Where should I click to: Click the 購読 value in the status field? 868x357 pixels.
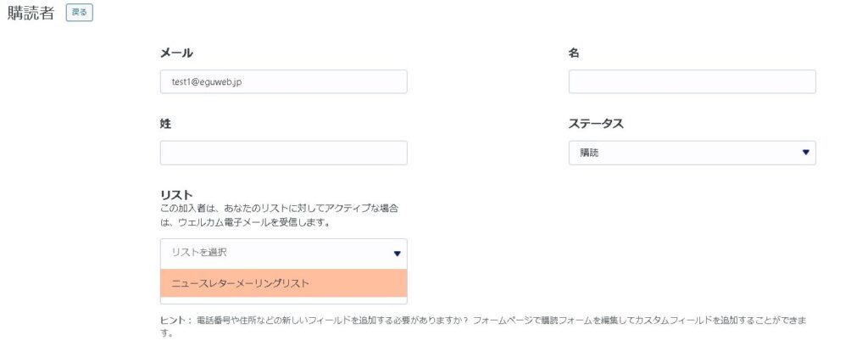pyautogui.click(x=588, y=153)
